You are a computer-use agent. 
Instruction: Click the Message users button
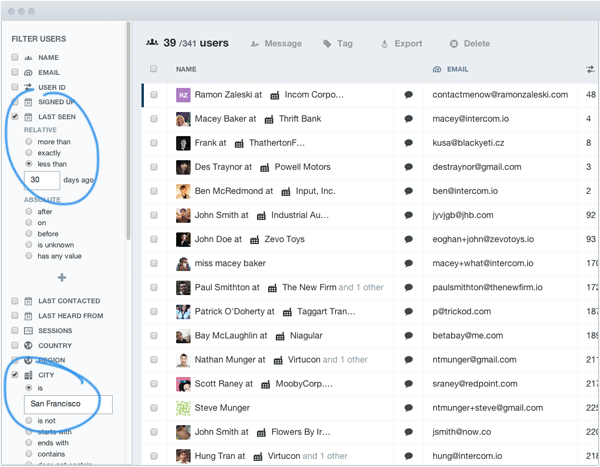[276, 44]
